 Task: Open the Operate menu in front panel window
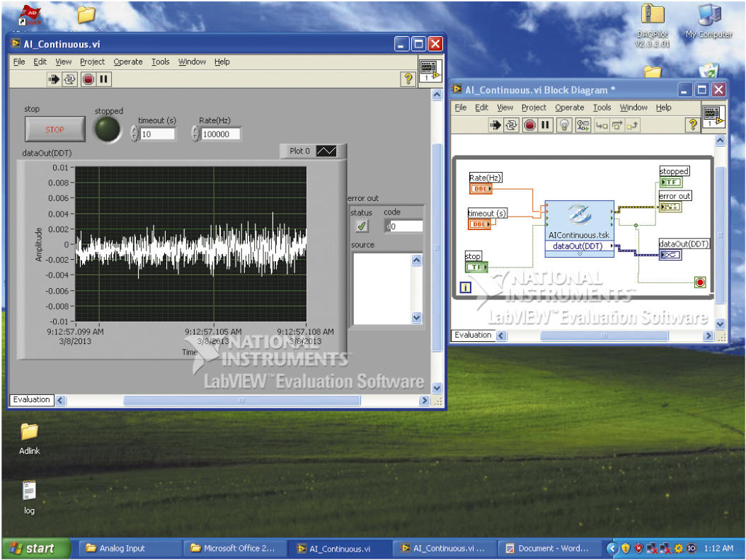tap(128, 62)
